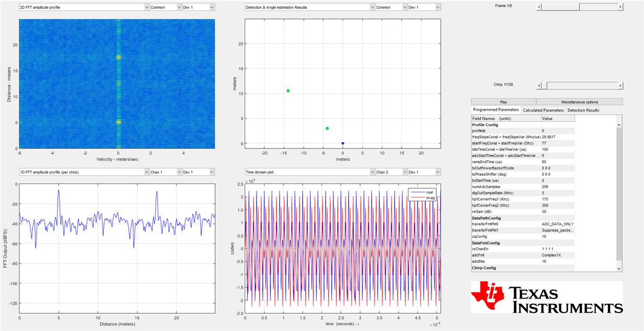The image size is (644, 331).
Task: Open the 1D FFT amplitude profile (per chirp) selector
Action: pyautogui.click(x=84, y=172)
